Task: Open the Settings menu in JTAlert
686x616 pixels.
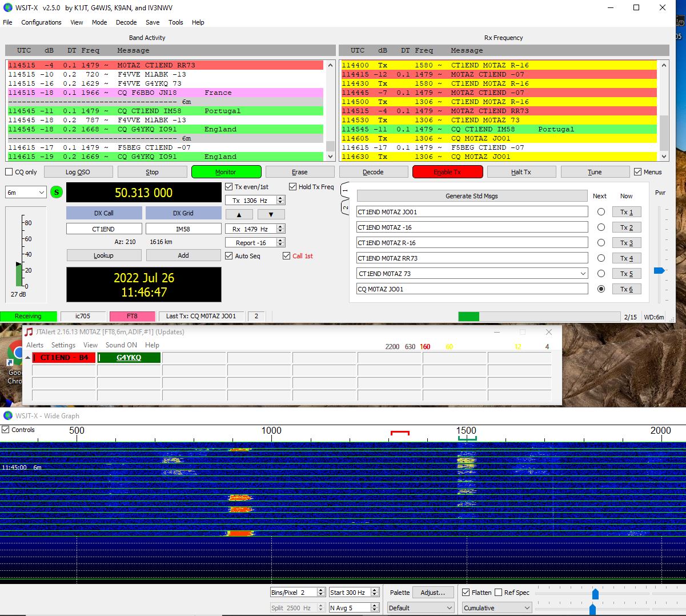Action: 63,345
